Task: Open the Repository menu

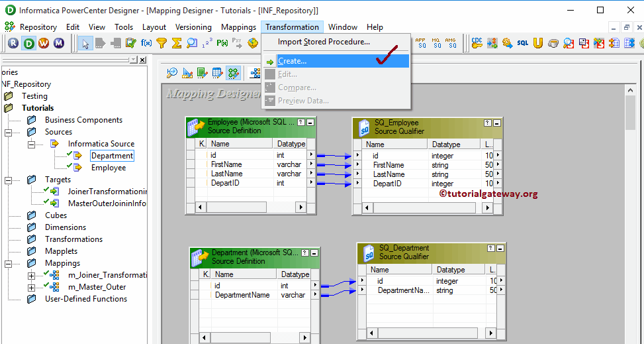Action: point(38,27)
